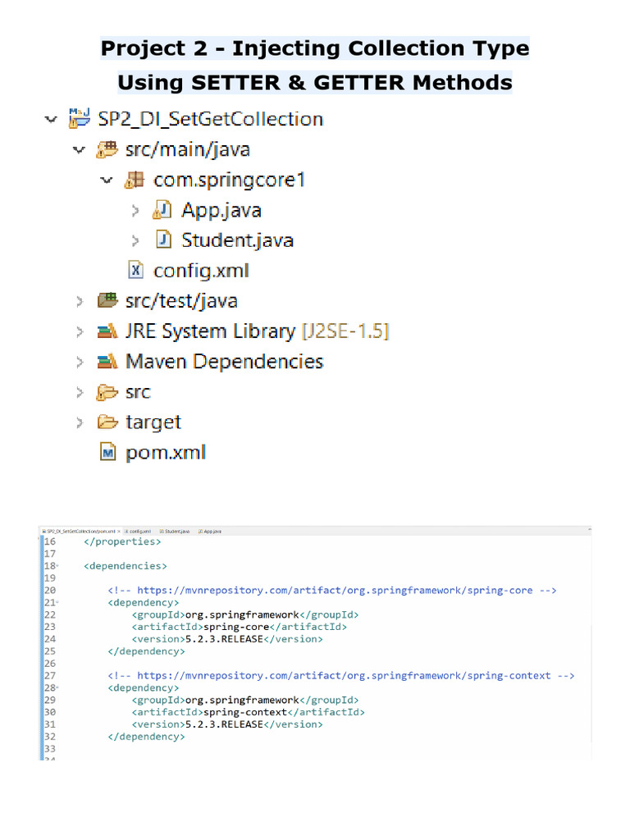630x840 pixels.
Task: Switch to the Student.java editor tab
Action: [x=175, y=532]
